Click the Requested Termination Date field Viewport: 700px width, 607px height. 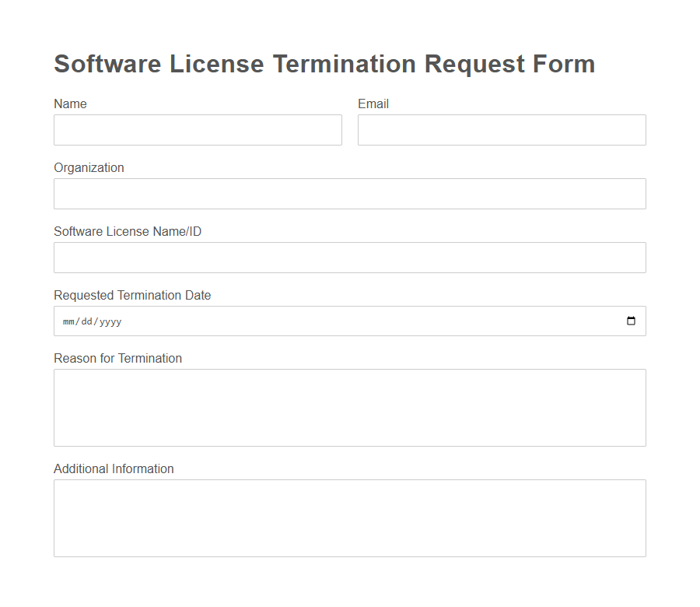click(311, 321)
